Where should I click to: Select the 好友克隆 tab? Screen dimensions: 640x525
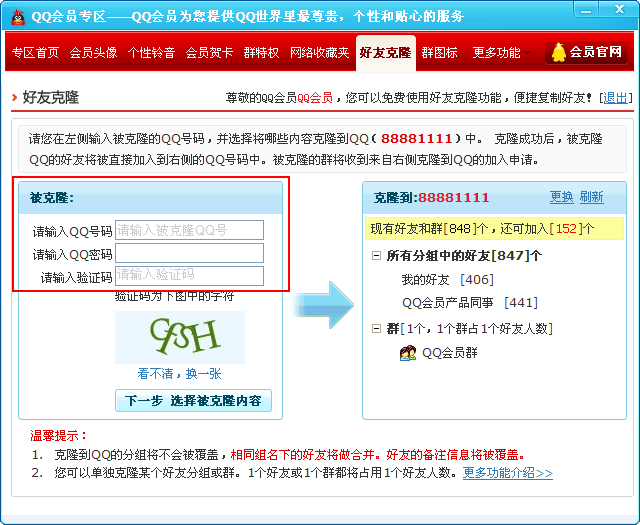386,53
